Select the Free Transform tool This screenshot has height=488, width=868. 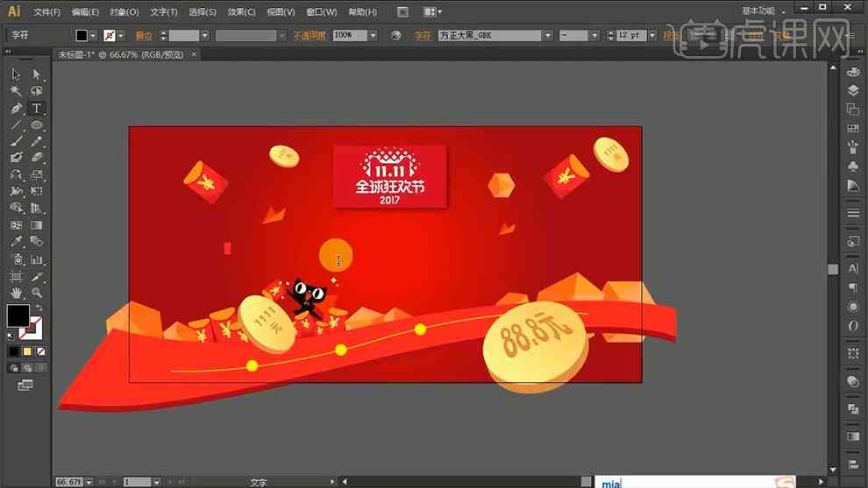[37, 192]
